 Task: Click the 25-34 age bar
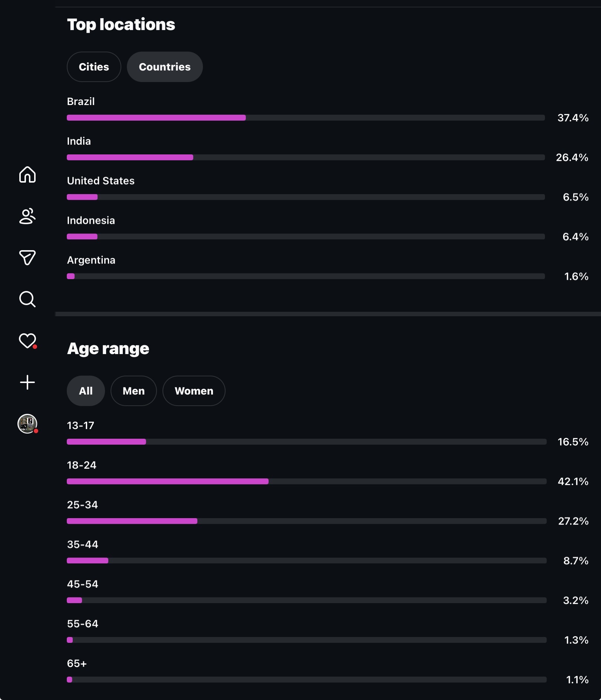(x=306, y=521)
